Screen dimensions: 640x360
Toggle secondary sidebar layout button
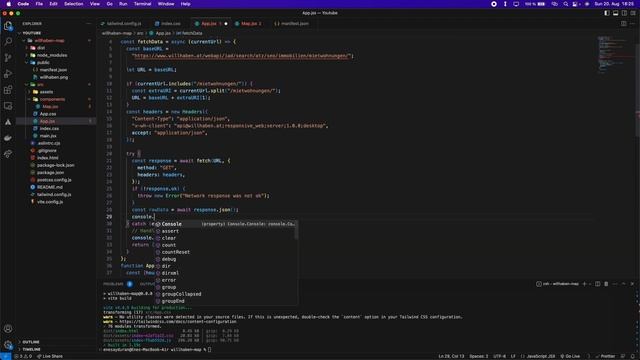coord(624,13)
